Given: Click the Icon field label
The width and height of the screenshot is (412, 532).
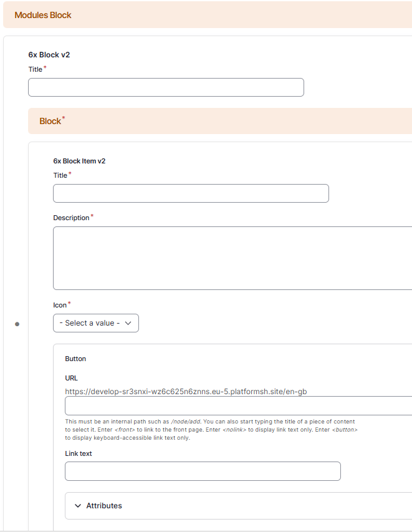Looking at the screenshot, I should (x=60, y=305).
